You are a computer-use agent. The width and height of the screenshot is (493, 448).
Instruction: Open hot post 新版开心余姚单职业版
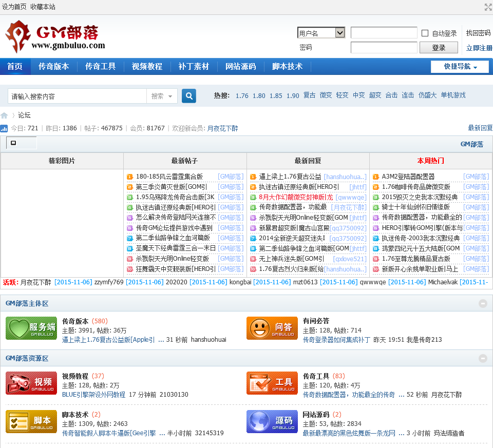tap(420, 269)
